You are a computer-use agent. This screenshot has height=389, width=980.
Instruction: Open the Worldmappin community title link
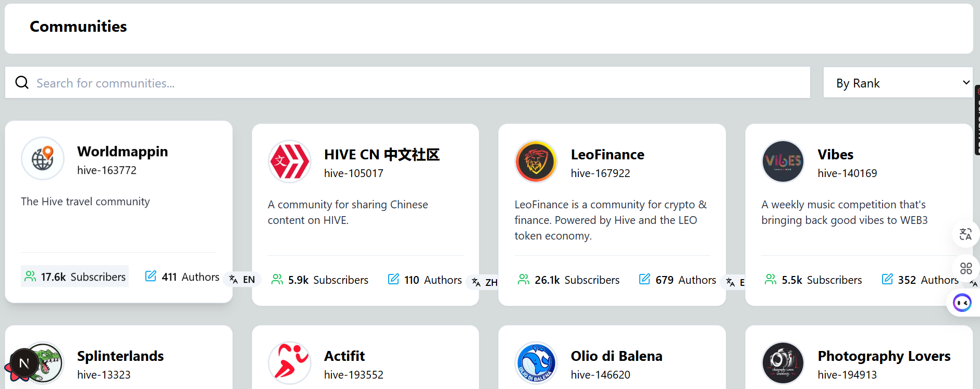122,152
